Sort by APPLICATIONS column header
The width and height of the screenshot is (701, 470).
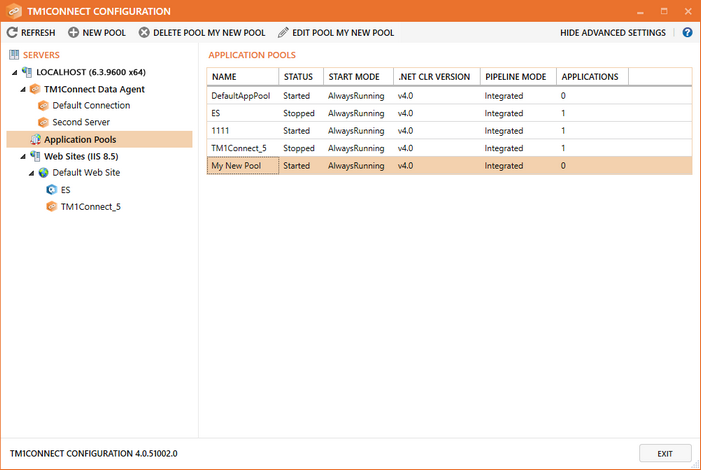(592, 76)
